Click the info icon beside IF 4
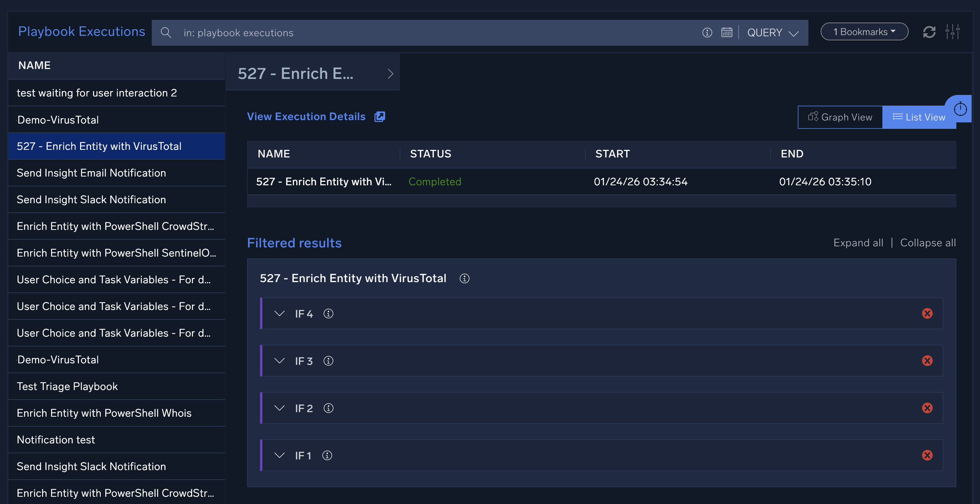The width and height of the screenshot is (980, 504). point(328,314)
